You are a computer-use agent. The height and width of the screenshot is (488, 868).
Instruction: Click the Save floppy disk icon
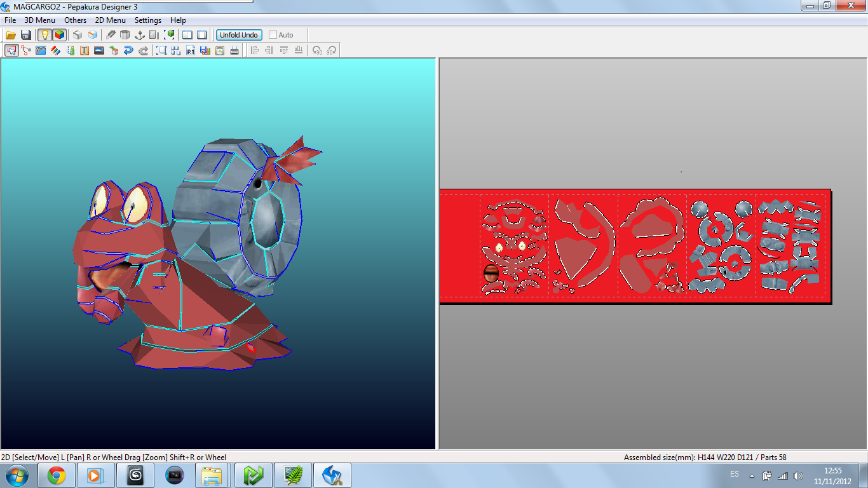[x=26, y=35]
